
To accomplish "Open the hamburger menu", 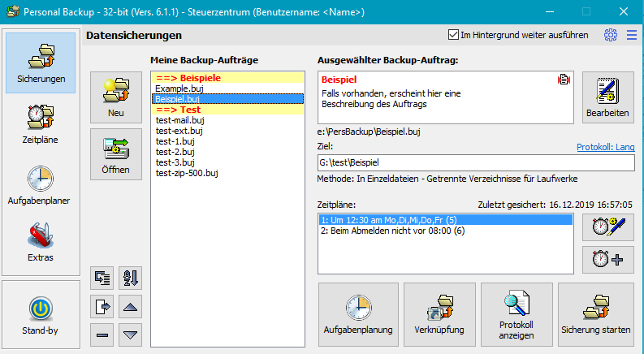I will coord(632,35).
